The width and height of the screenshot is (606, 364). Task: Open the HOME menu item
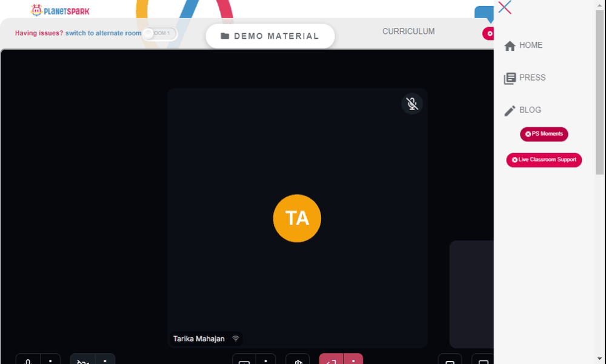pyautogui.click(x=524, y=45)
